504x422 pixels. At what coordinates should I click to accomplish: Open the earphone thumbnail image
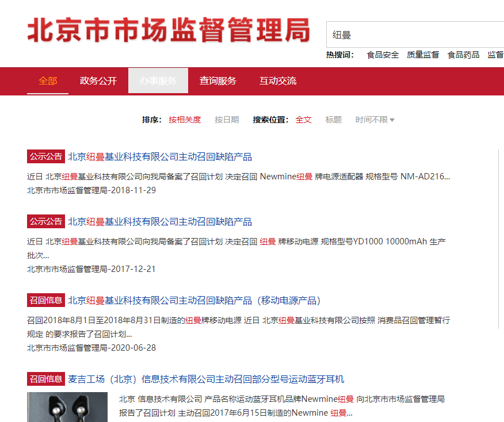click(67, 407)
